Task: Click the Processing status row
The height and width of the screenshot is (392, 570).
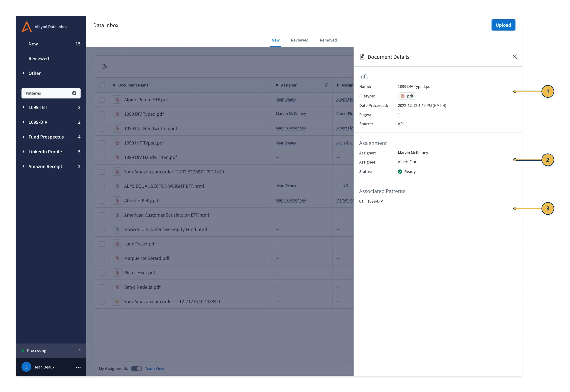Action: click(x=51, y=350)
